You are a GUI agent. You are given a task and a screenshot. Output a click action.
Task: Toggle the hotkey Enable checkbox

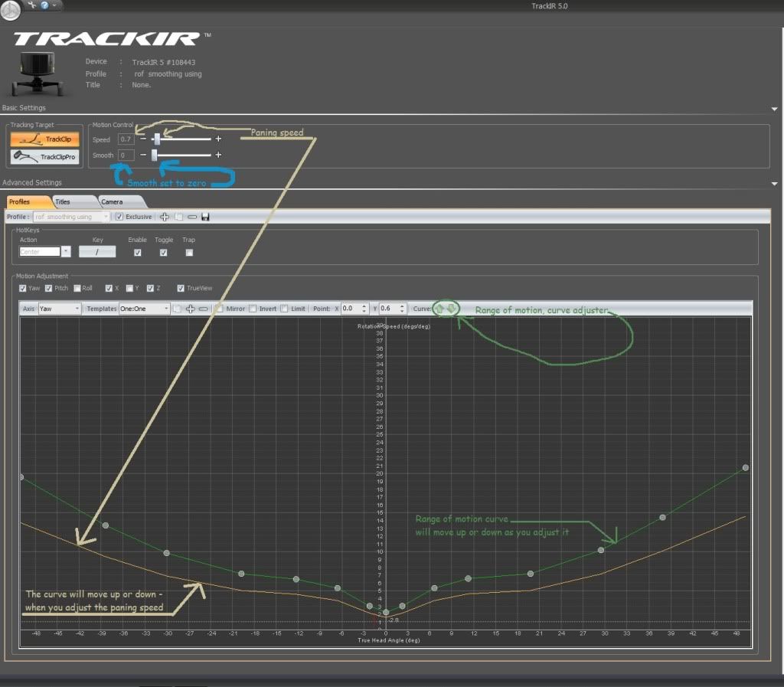point(138,253)
